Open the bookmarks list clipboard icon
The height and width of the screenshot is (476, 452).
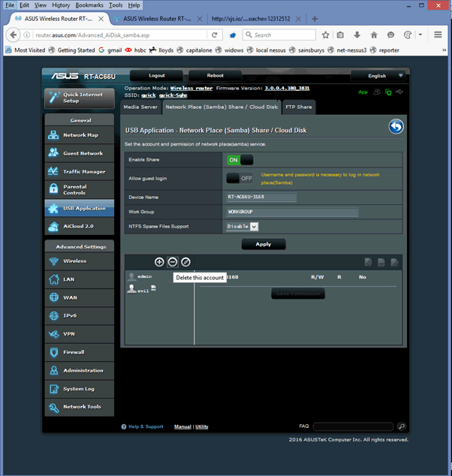(340, 35)
